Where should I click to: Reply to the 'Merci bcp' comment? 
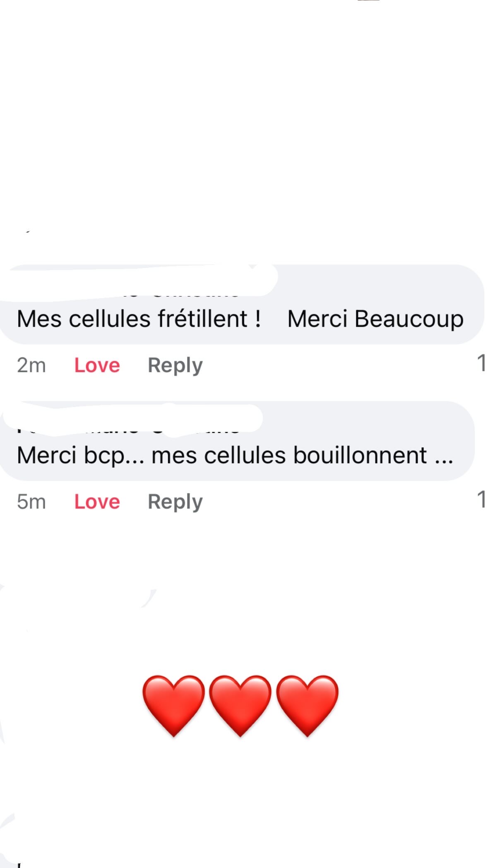(x=175, y=502)
